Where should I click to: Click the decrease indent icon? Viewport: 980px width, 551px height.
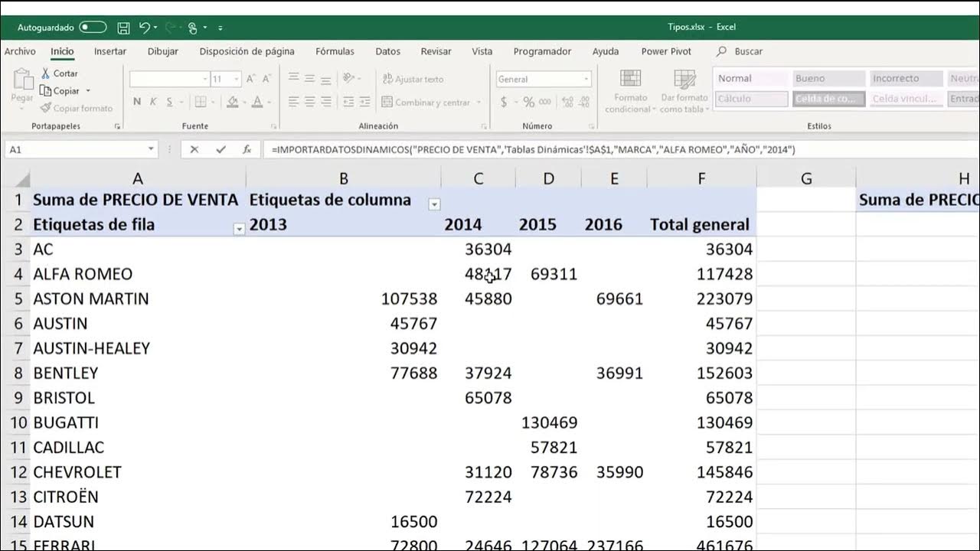pos(348,102)
